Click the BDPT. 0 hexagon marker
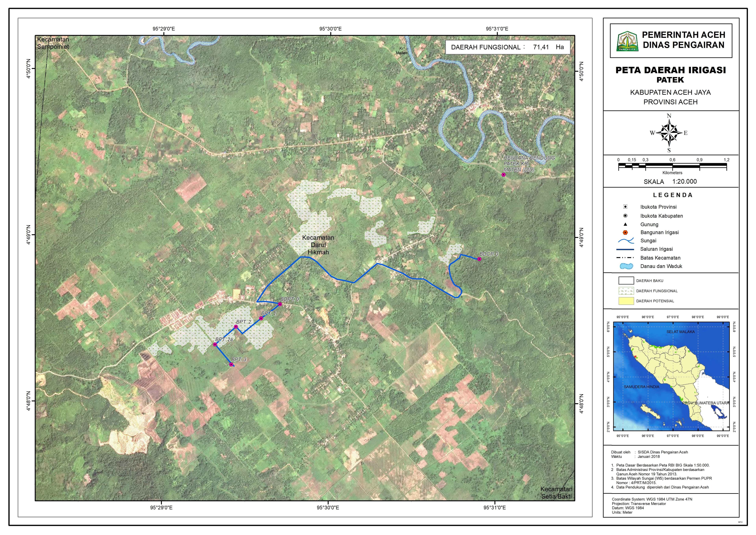The height and width of the screenshot is (535, 756). [x=280, y=304]
